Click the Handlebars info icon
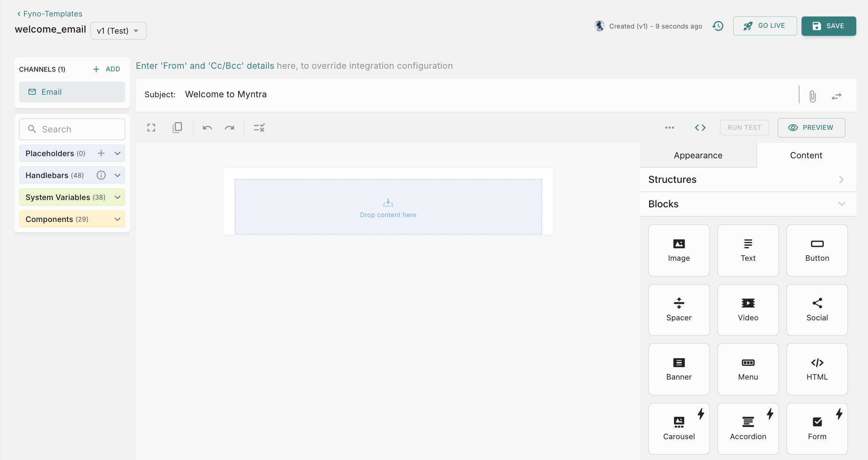This screenshot has width=868, height=460. coord(101,175)
